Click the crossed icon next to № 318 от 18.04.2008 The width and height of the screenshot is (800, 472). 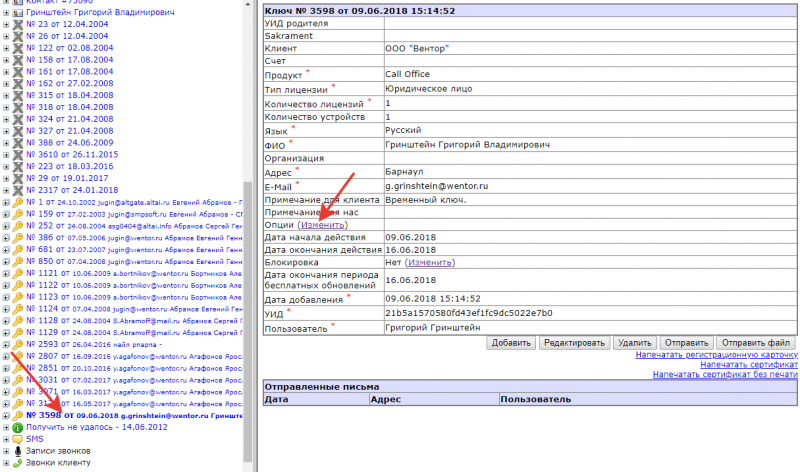tap(18, 107)
